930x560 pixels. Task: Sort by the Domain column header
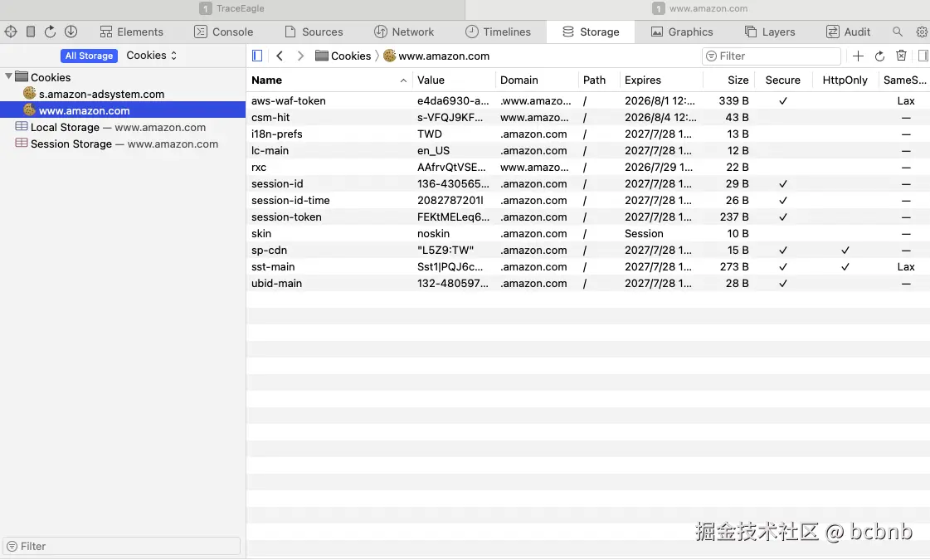click(x=537, y=80)
